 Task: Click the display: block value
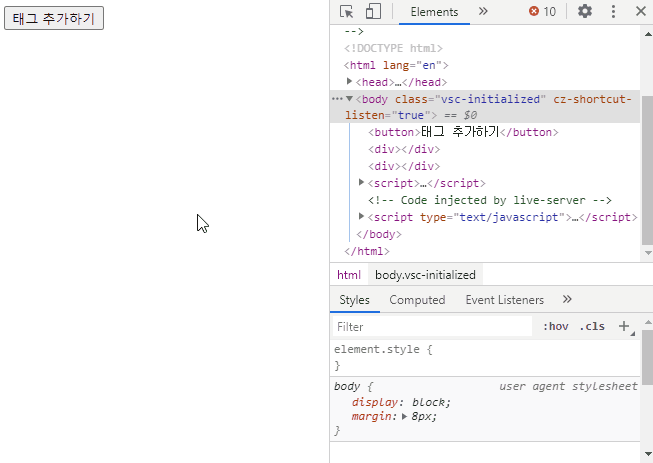[431, 402]
